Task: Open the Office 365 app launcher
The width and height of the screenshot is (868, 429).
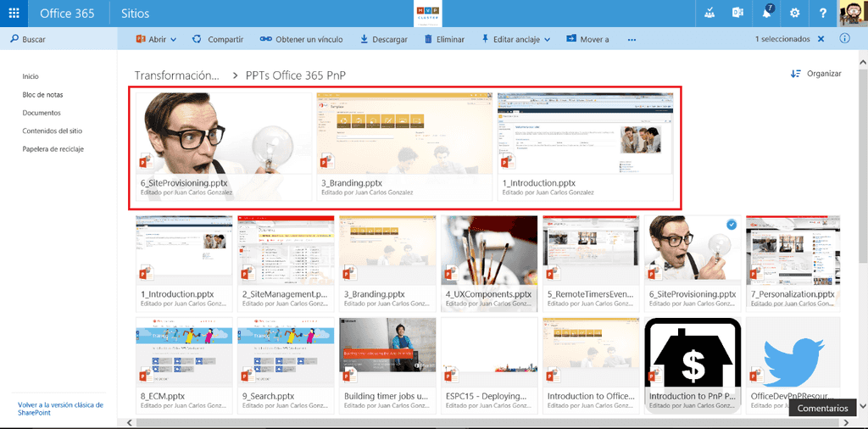Action: [x=14, y=14]
